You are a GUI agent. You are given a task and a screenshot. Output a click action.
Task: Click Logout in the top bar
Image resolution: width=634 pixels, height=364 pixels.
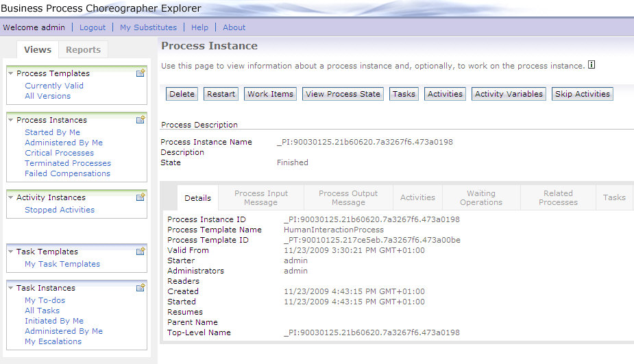(93, 27)
